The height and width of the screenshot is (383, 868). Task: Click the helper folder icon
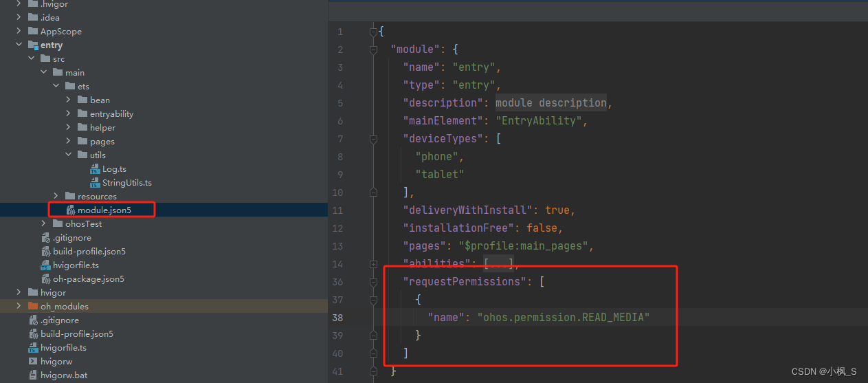tap(82, 127)
